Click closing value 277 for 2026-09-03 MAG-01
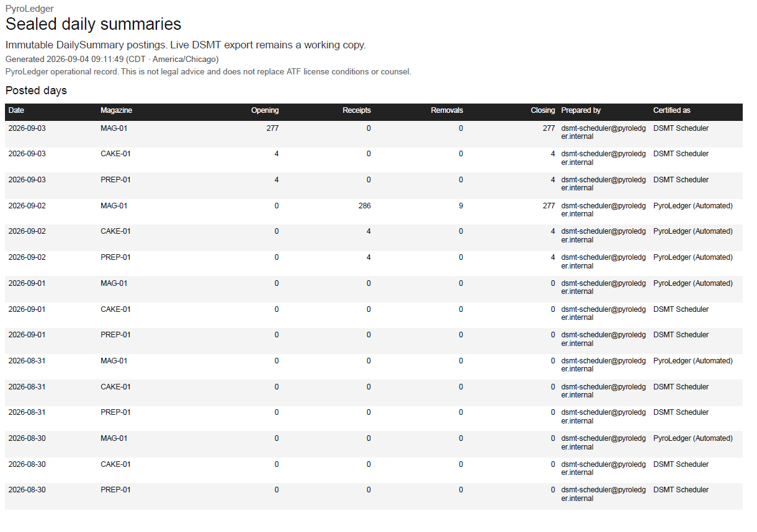Image resolution: width=757 pixels, height=532 pixels. click(x=549, y=128)
